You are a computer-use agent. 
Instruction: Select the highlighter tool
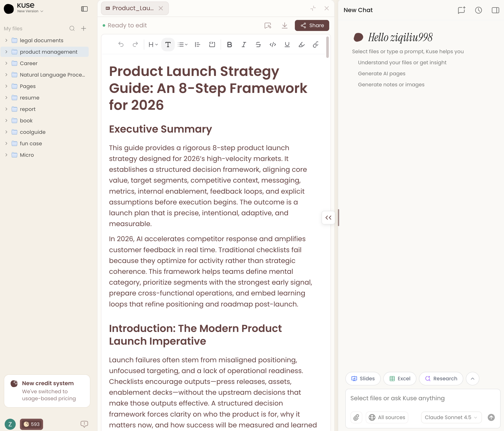point(301,45)
